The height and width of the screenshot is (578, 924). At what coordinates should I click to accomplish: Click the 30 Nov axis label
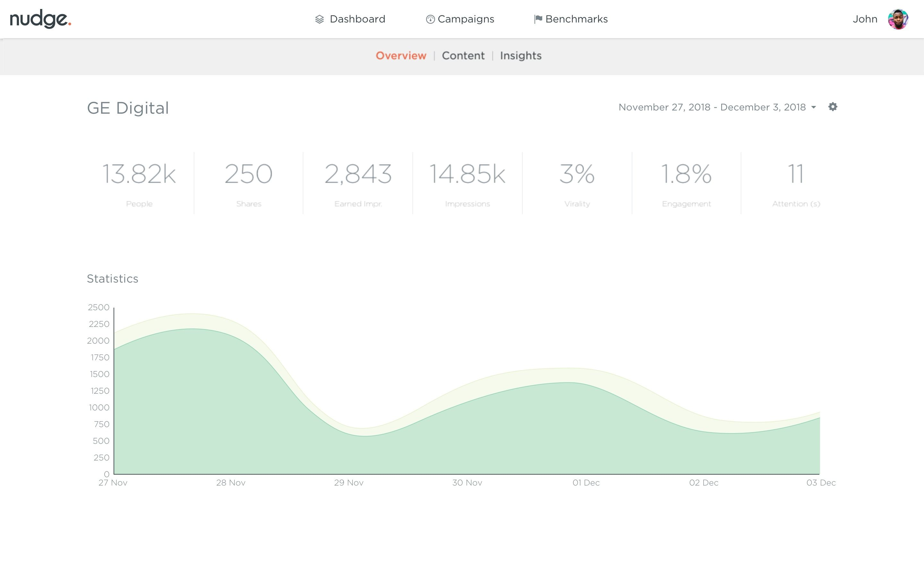click(467, 483)
